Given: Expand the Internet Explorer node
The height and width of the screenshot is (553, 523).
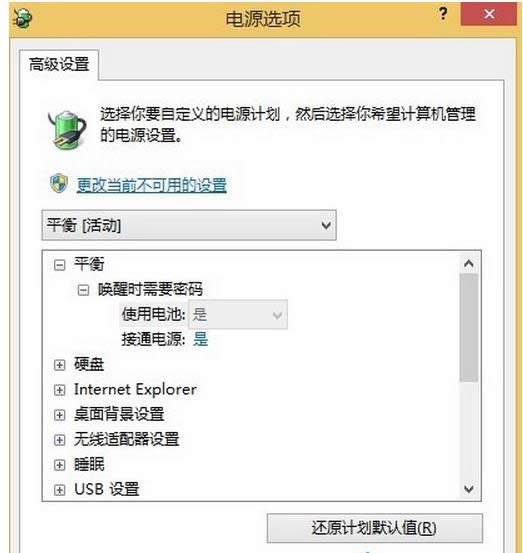Looking at the screenshot, I should pyautogui.click(x=59, y=390).
